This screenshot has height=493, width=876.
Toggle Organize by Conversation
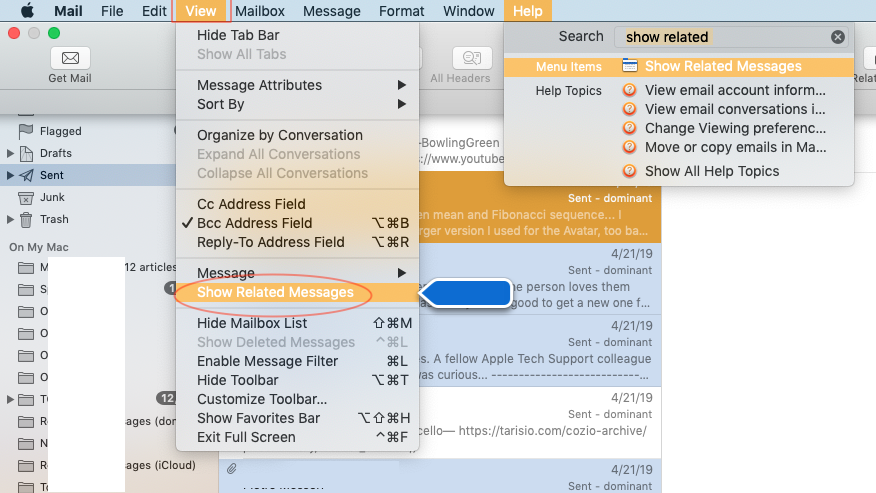[x=297, y=135]
